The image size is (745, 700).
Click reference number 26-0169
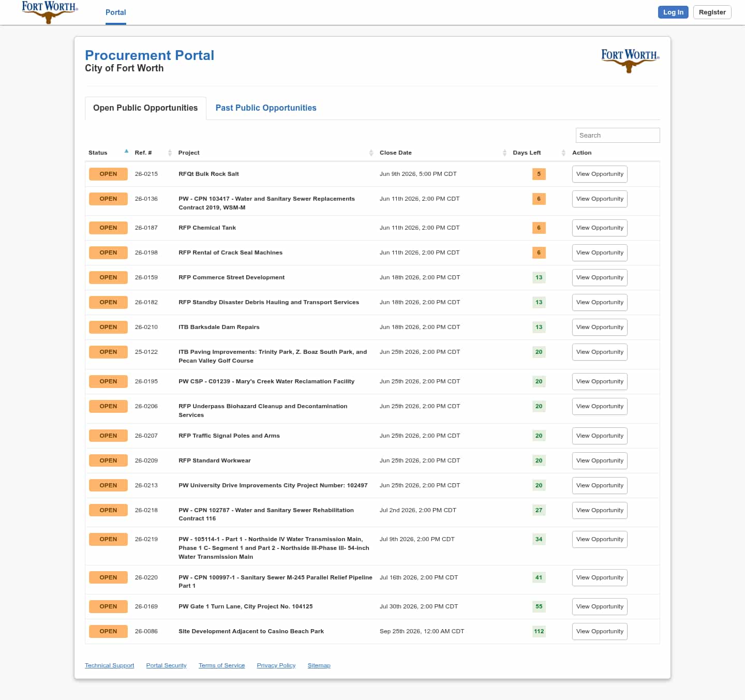(146, 606)
